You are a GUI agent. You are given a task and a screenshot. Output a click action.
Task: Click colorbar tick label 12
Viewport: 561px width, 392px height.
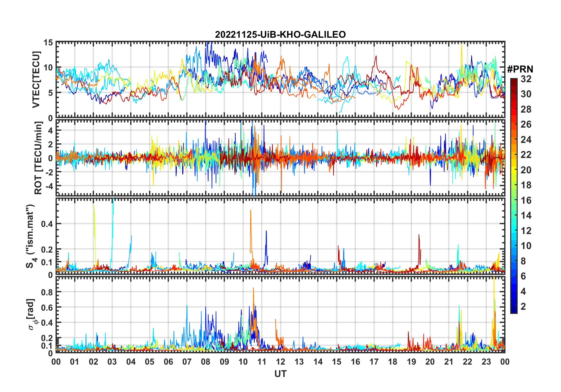[x=526, y=231]
